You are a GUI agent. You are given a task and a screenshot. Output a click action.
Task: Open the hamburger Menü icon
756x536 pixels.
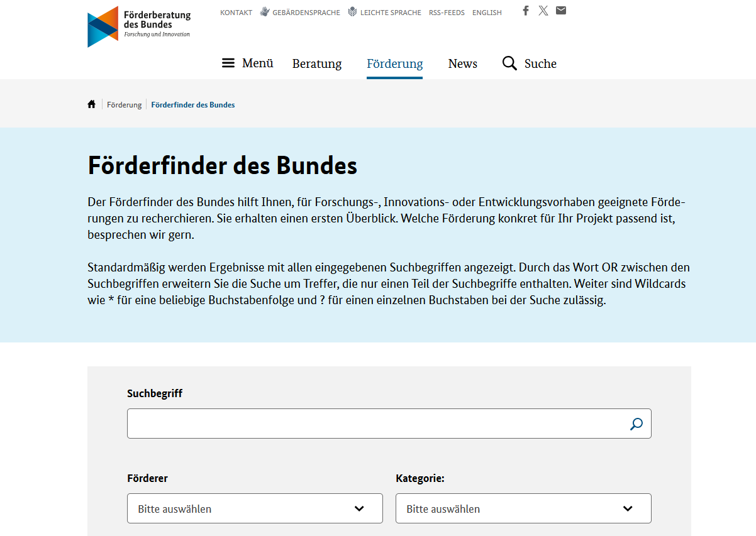(228, 63)
